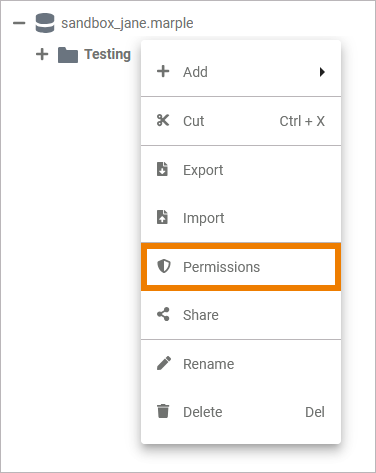Viewport: 376px width, 473px height.
Task: Click the database icon beside sandbox_jane.marple
Action: pos(45,23)
